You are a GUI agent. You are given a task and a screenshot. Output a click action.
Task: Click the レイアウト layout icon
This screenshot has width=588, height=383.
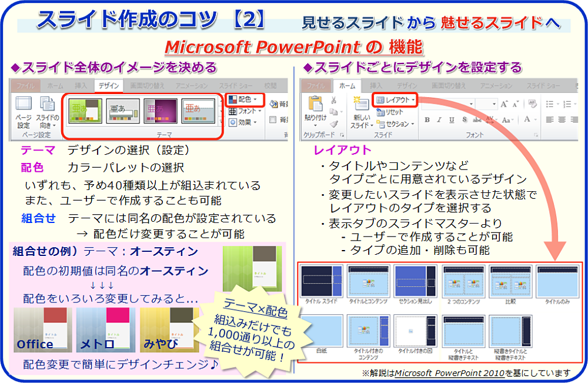380,100
